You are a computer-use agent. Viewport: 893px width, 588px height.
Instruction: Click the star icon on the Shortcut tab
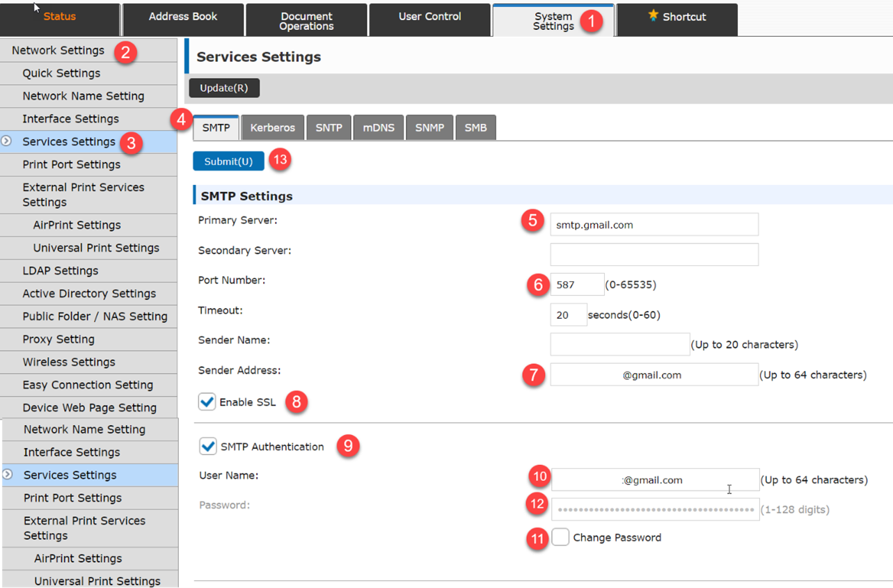pyautogui.click(x=653, y=15)
